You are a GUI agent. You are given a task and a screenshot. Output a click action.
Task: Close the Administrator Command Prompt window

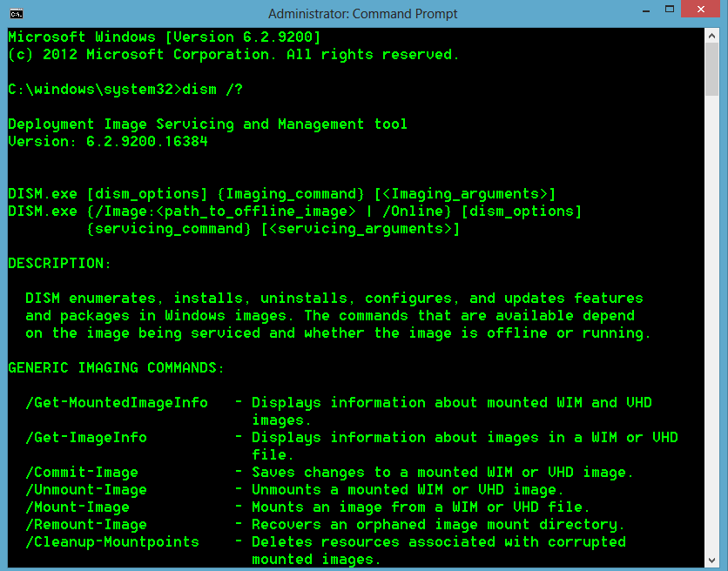(x=699, y=9)
